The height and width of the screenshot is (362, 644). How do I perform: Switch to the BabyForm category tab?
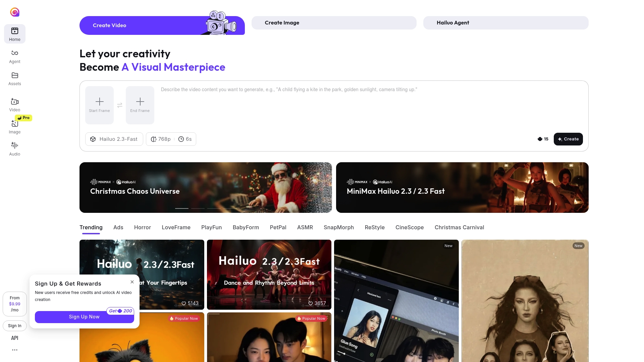(x=246, y=227)
